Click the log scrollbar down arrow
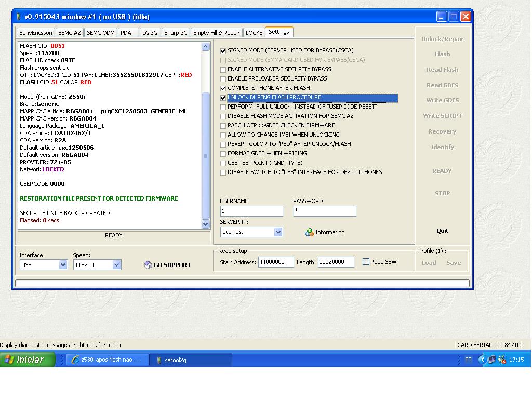 click(206, 224)
